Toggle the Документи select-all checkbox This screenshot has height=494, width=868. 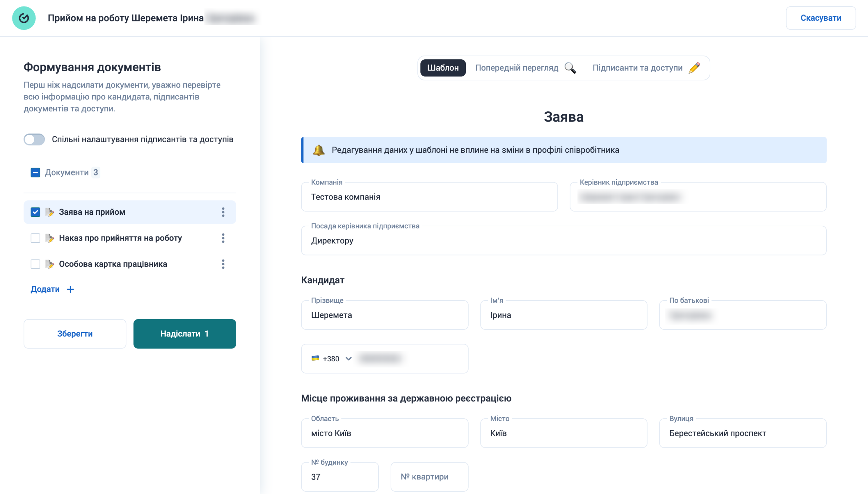tap(35, 172)
